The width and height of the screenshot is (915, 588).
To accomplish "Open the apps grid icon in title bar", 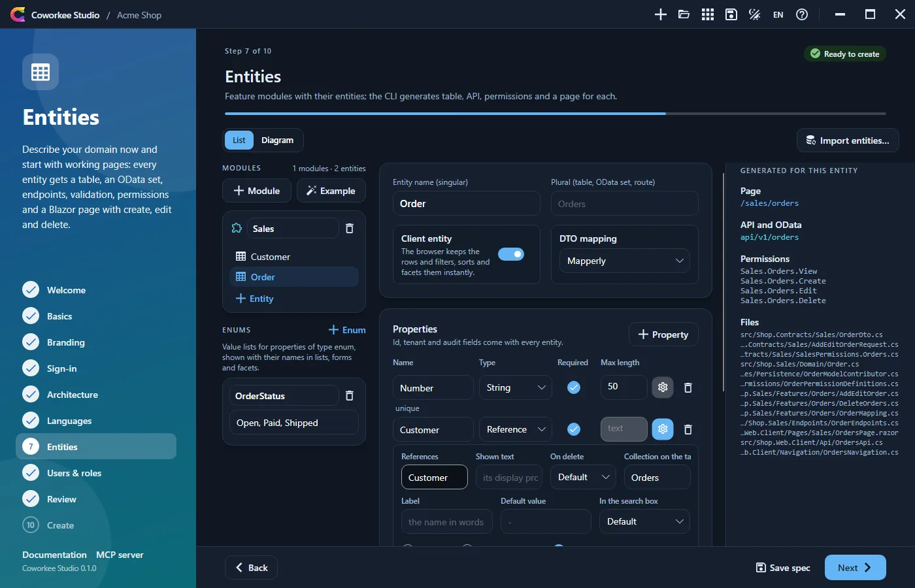I will coord(708,14).
